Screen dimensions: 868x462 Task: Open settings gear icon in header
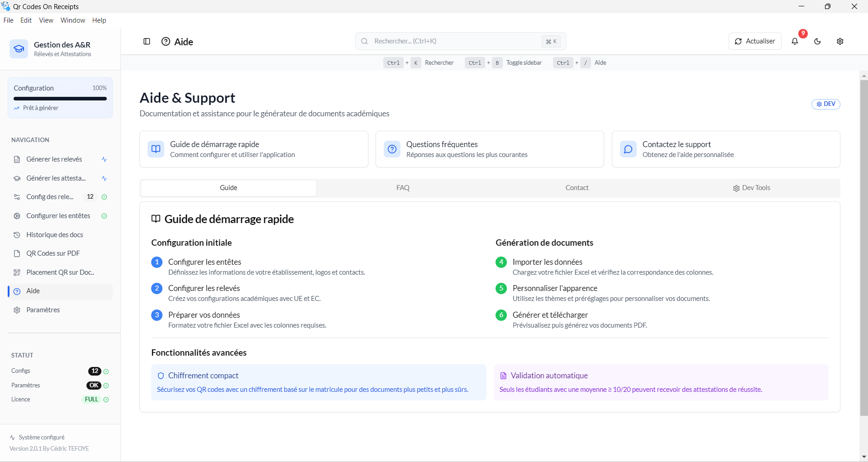coord(840,41)
